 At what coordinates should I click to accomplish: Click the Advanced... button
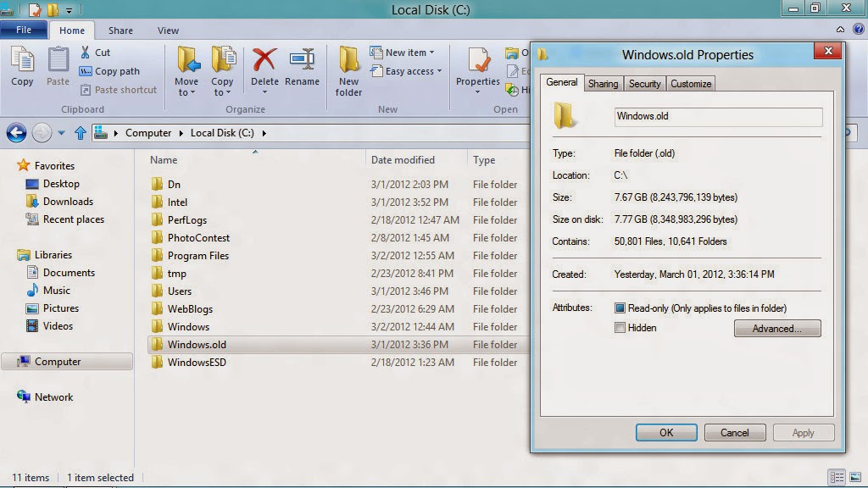tap(776, 329)
